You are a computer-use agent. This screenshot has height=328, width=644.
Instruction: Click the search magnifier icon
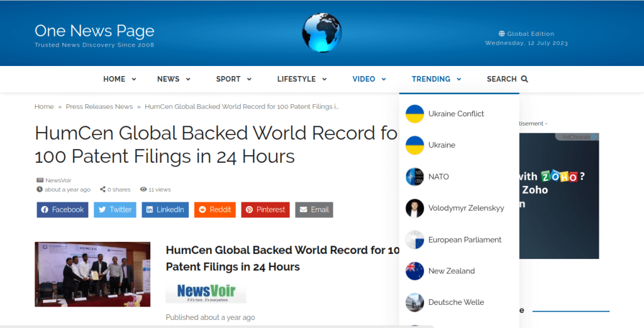point(525,79)
